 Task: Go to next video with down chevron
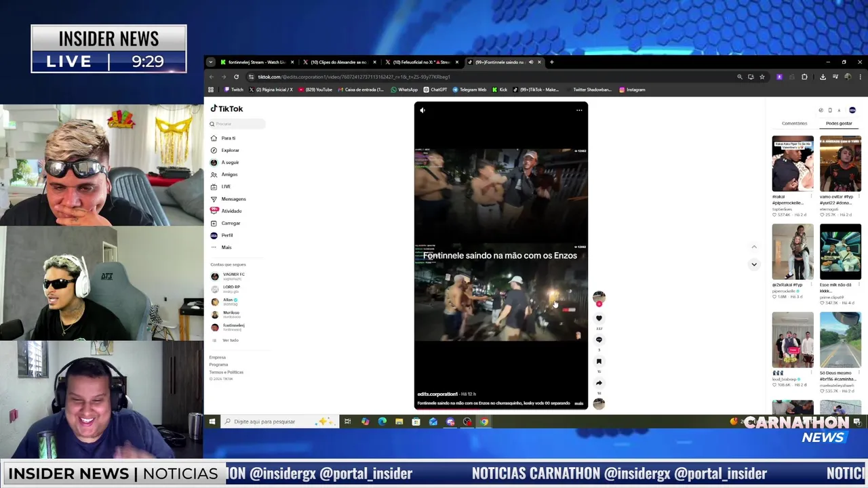point(754,264)
